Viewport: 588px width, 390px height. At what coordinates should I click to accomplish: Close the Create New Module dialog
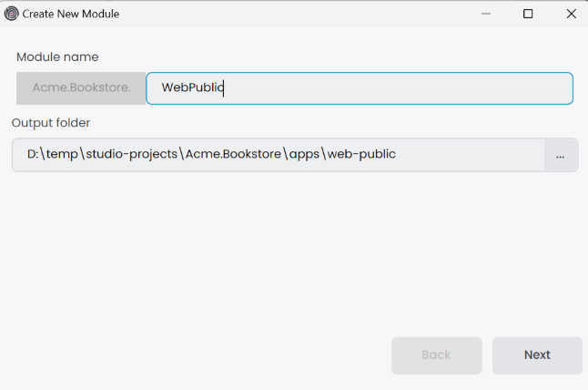click(x=571, y=14)
